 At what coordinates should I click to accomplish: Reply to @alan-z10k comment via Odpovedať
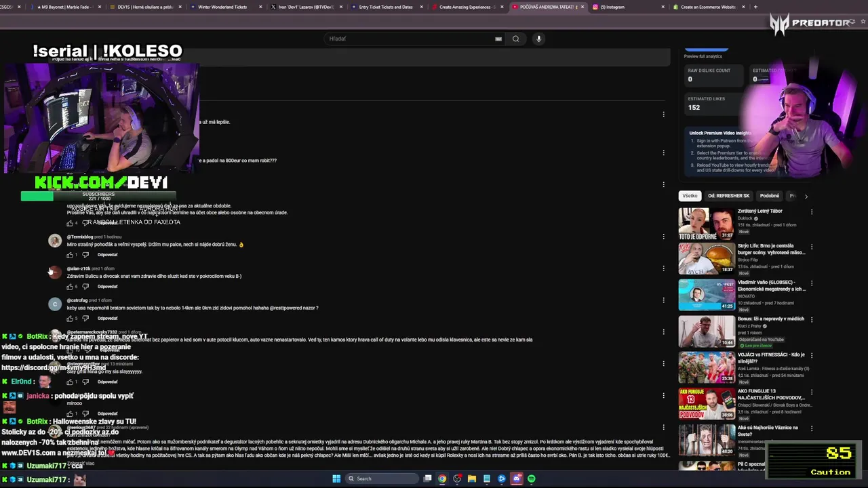click(107, 287)
